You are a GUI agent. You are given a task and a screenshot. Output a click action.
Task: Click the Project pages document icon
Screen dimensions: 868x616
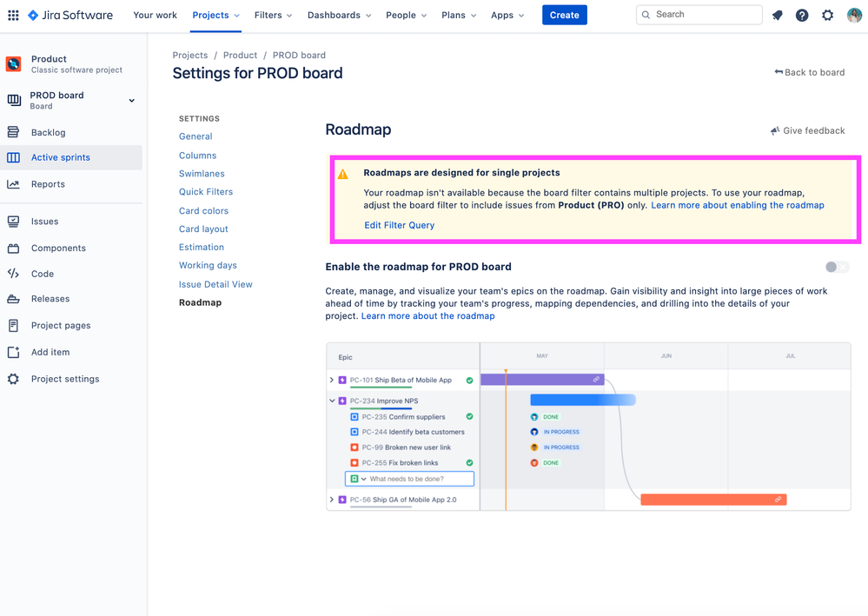pyautogui.click(x=13, y=326)
